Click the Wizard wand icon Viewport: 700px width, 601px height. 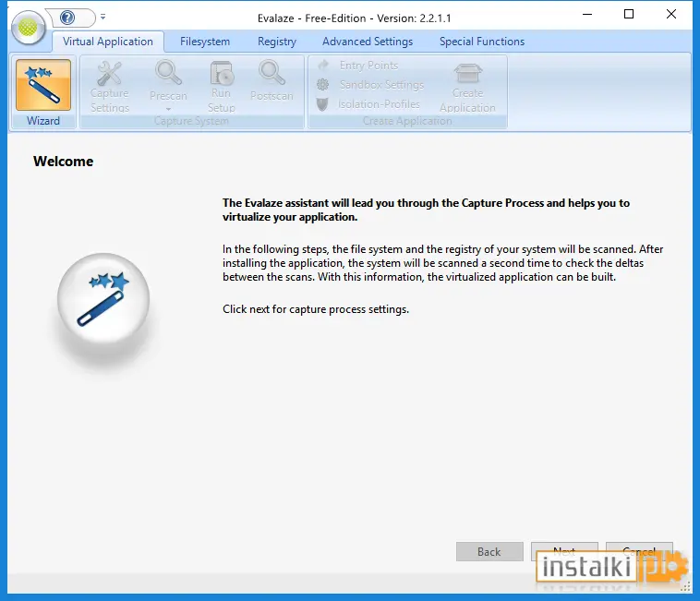pos(43,85)
